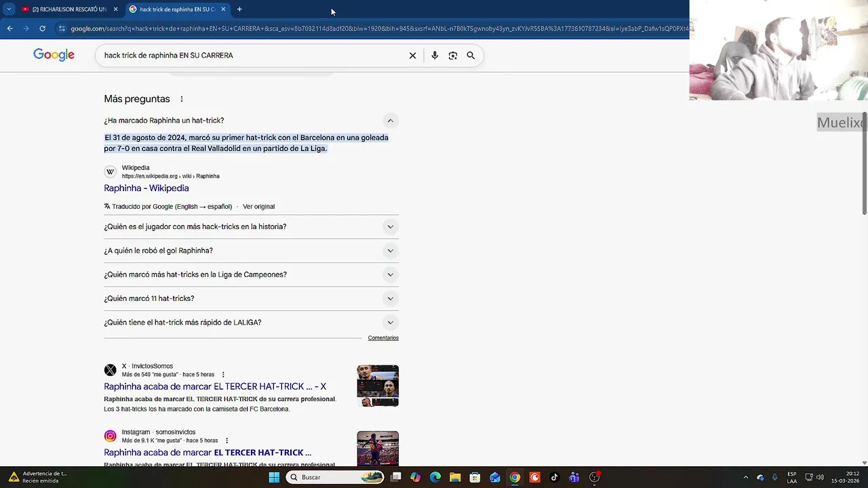This screenshot has width=868, height=488.
Task: Open Google Lens image search
Action: 453,56
